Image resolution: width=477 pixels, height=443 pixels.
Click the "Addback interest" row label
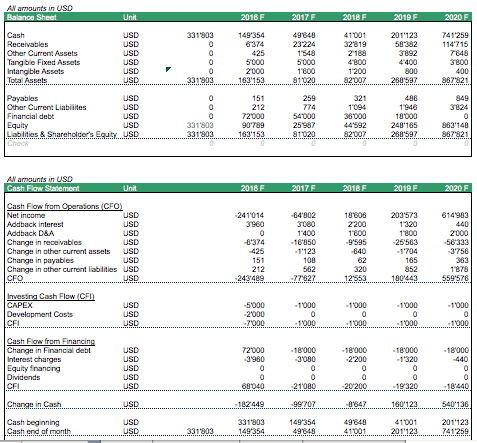point(35,224)
